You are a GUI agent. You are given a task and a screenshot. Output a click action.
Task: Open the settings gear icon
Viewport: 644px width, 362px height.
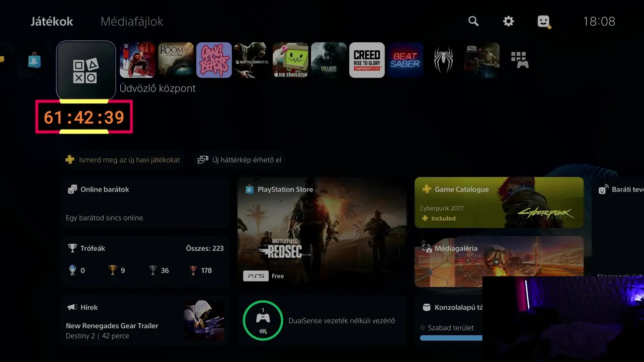[x=509, y=21]
